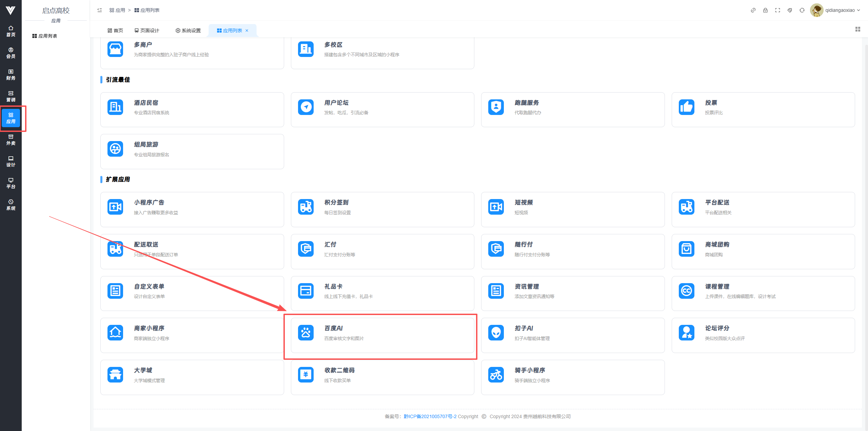
Task: Toggle fullscreen mode icon
Action: click(777, 10)
